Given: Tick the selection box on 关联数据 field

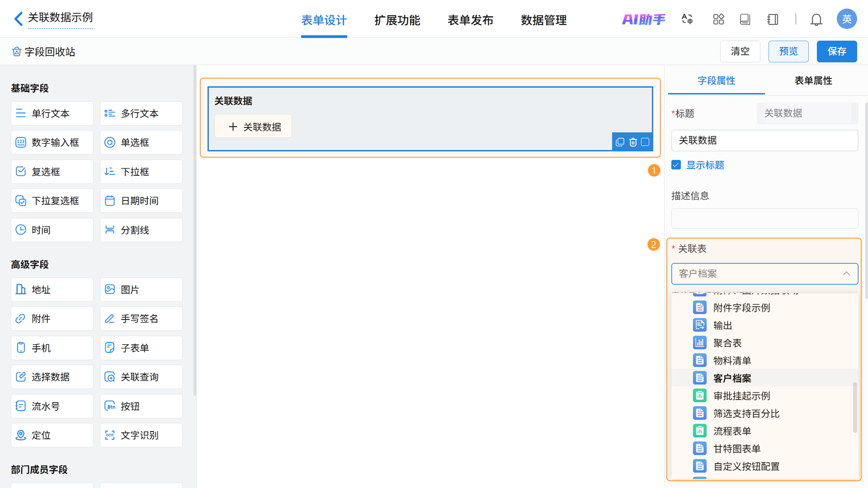Looking at the screenshot, I should (645, 142).
